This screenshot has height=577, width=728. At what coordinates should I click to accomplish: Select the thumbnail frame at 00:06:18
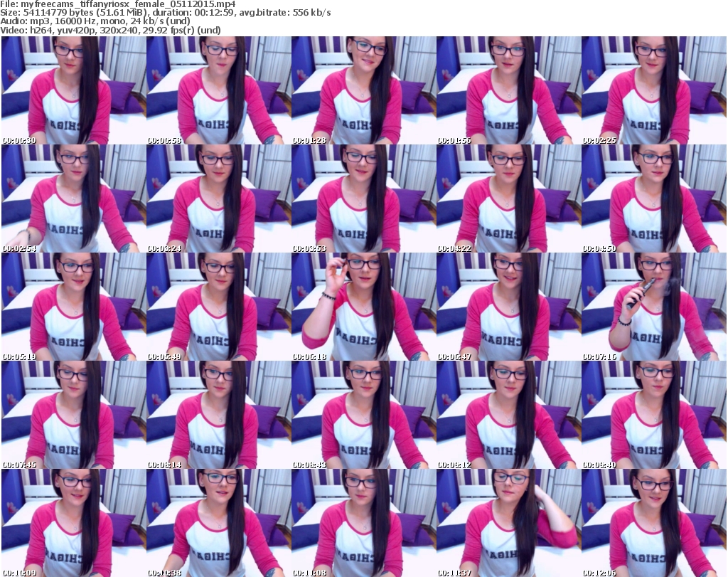click(x=363, y=307)
